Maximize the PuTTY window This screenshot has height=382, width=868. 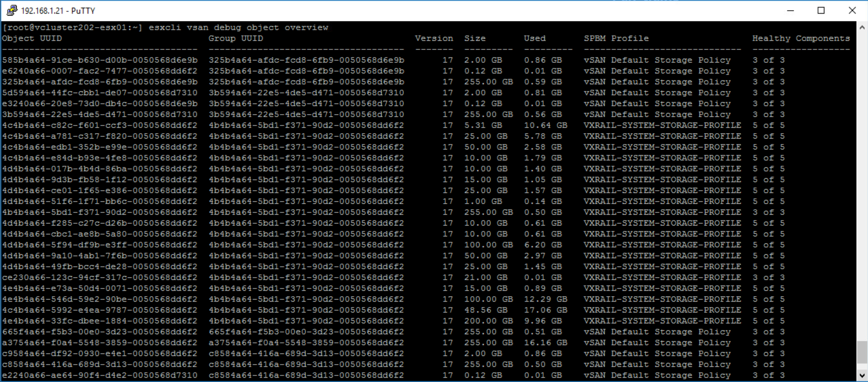coord(821,10)
